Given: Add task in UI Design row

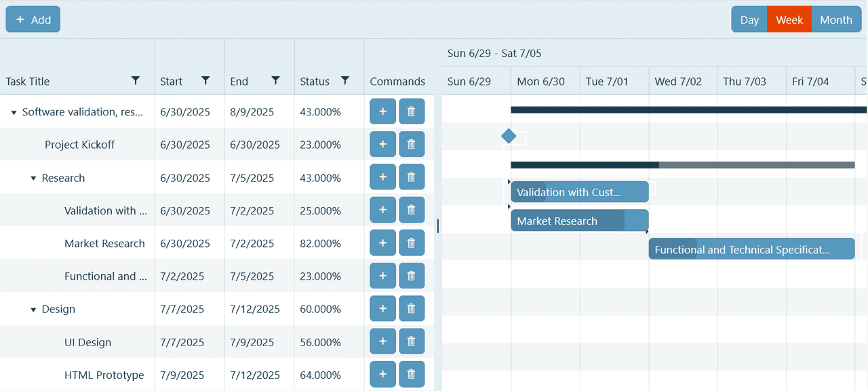Looking at the screenshot, I should point(382,341).
